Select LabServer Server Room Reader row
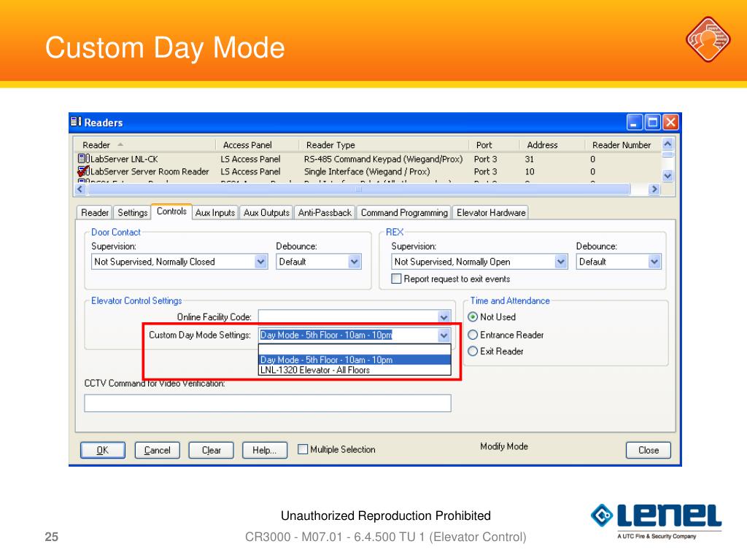 368,171
